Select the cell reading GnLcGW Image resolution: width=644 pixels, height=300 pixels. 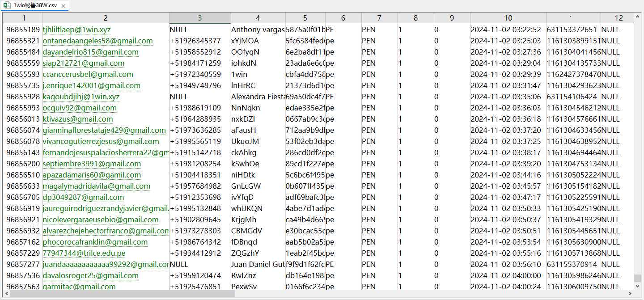tap(258, 186)
